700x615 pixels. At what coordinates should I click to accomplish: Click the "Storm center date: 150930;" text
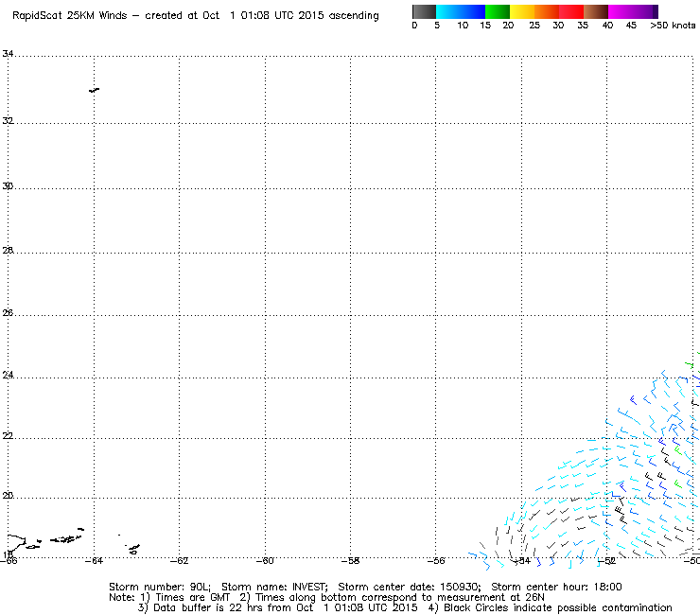tap(410, 587)
